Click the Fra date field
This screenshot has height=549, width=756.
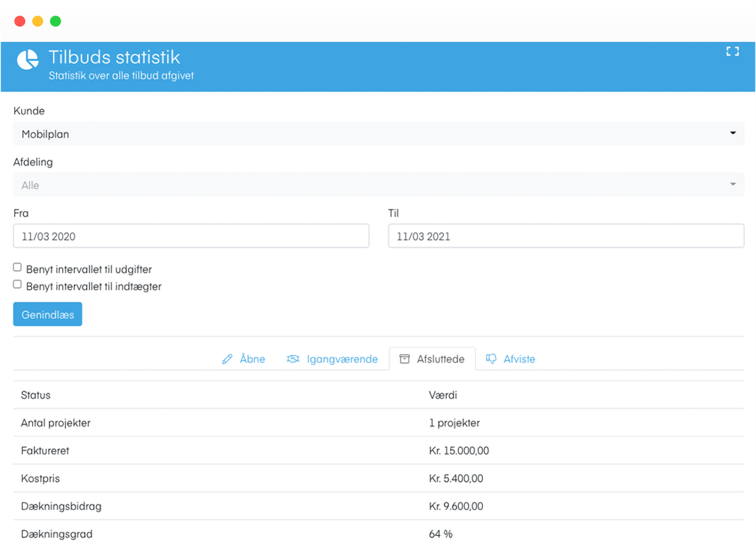click(x=191, y=236)
